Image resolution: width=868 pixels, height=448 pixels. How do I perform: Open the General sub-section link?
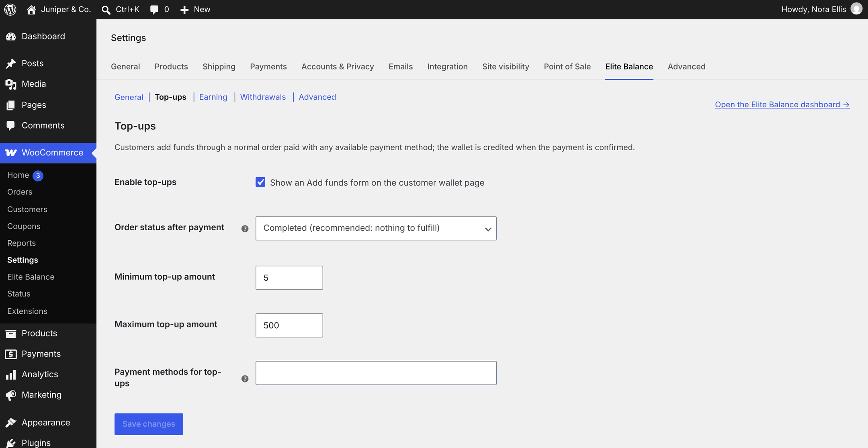tap(129, 97)
